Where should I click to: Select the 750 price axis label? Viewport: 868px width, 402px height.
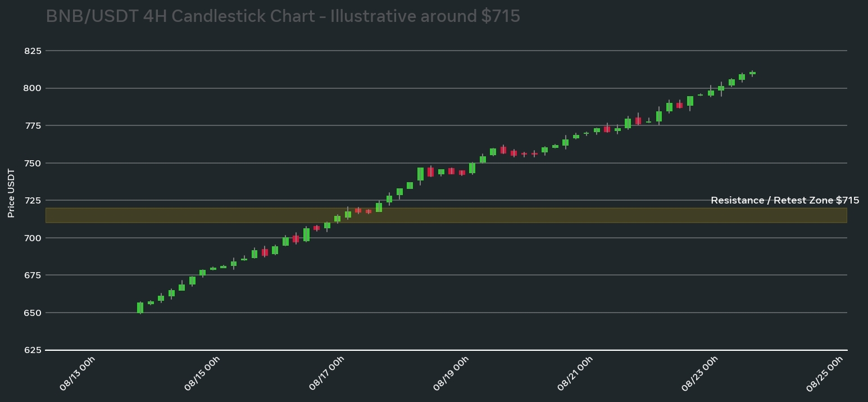(x=33, y=163)
